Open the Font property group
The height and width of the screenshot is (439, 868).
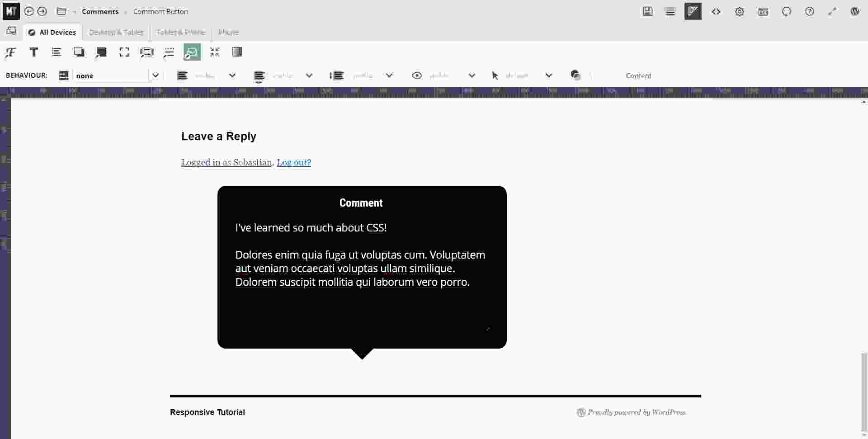10,52
